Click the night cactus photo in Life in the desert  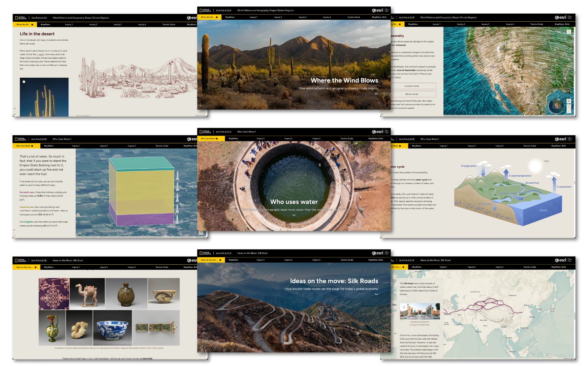pos(44,97)
